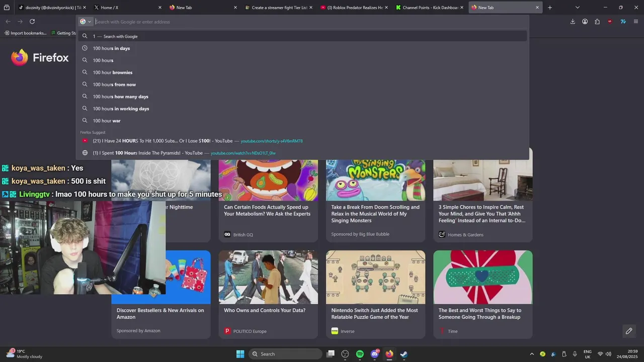
Task: Open the Firefox hamburger application menu
Action: point(636,22)
